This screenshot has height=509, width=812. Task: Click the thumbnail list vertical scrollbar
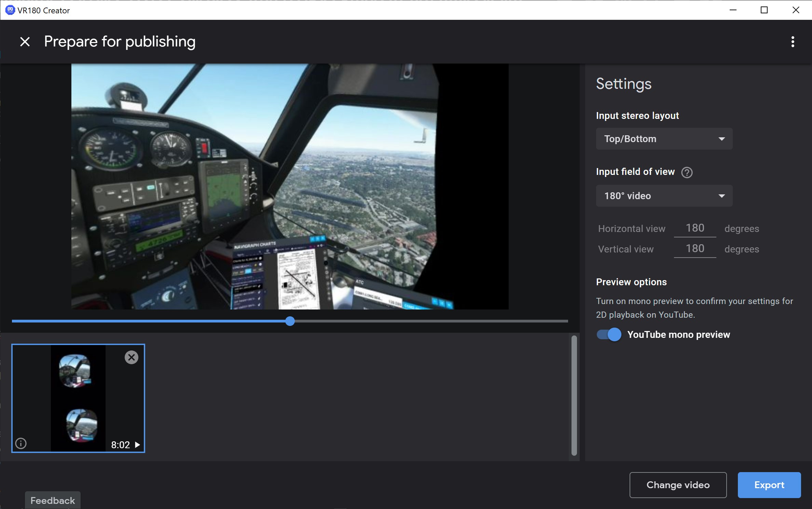[574, 396]
